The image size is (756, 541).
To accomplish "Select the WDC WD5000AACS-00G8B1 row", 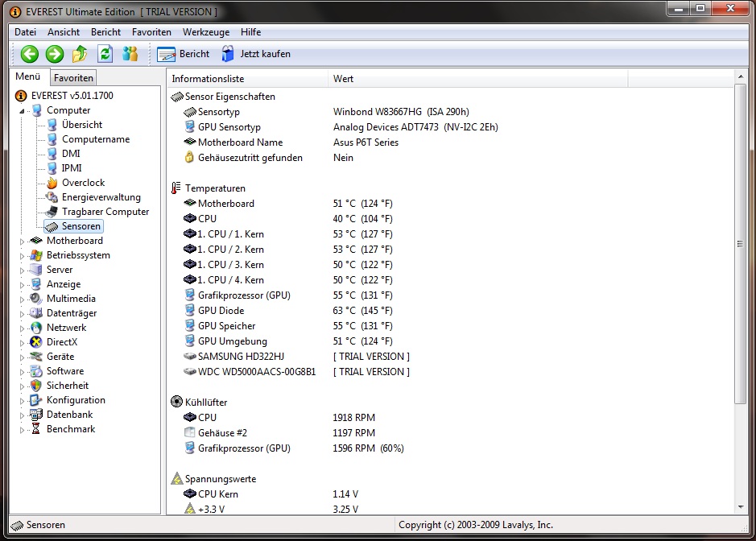I will pyautogui.click(x=296, y=372).
